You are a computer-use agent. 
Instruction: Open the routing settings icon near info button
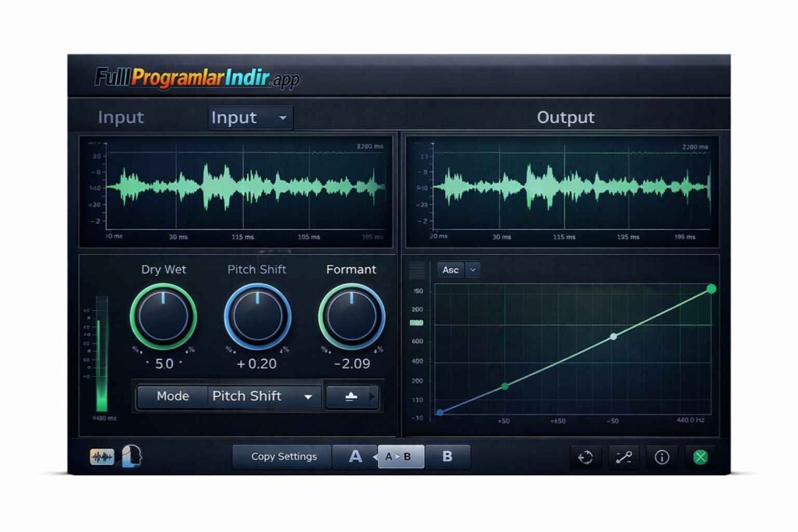coord(623,457)
